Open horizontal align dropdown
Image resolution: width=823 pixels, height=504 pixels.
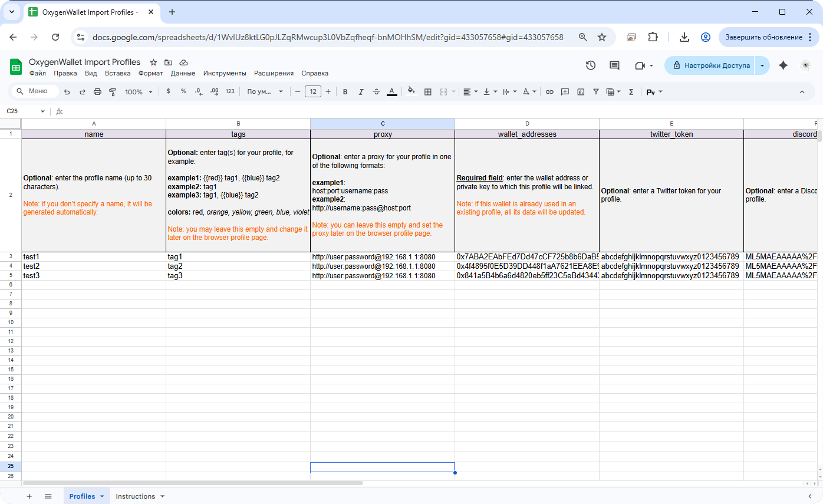point(470,92)
